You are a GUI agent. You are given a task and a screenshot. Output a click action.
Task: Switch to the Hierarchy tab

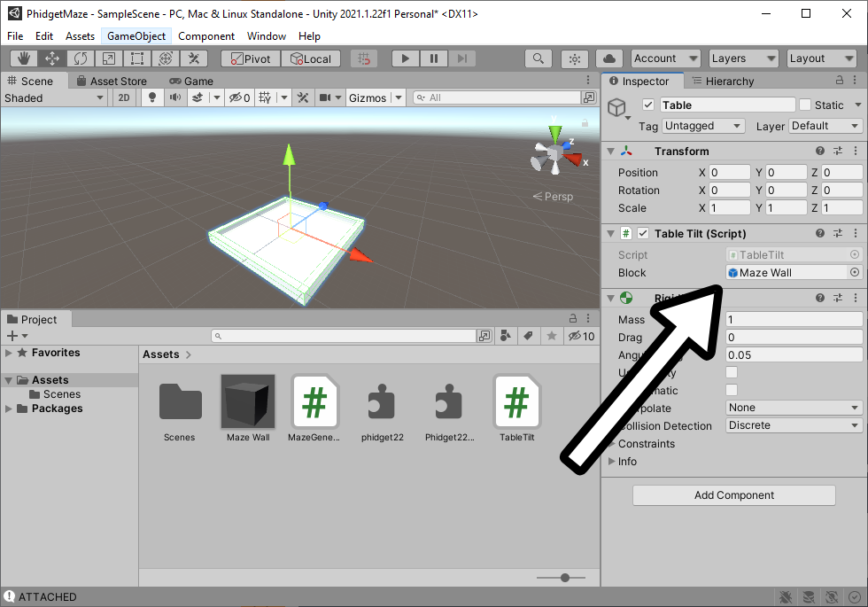point(724,81)
